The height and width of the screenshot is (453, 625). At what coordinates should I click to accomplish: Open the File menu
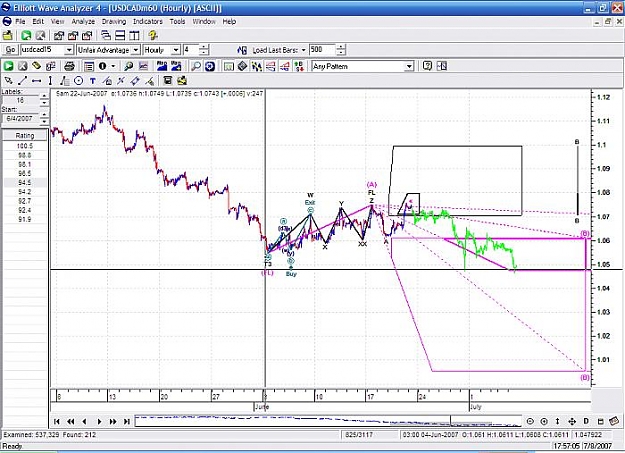[x=20, y=22]
